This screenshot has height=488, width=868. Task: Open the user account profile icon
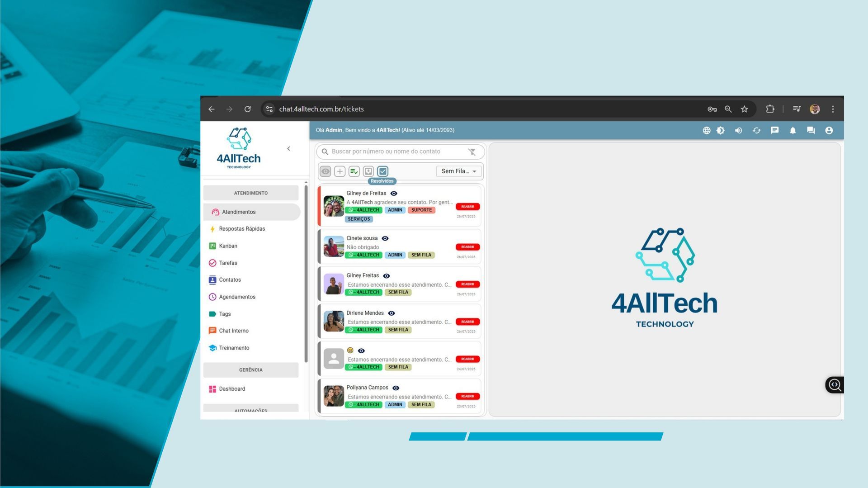click(829, 130)
